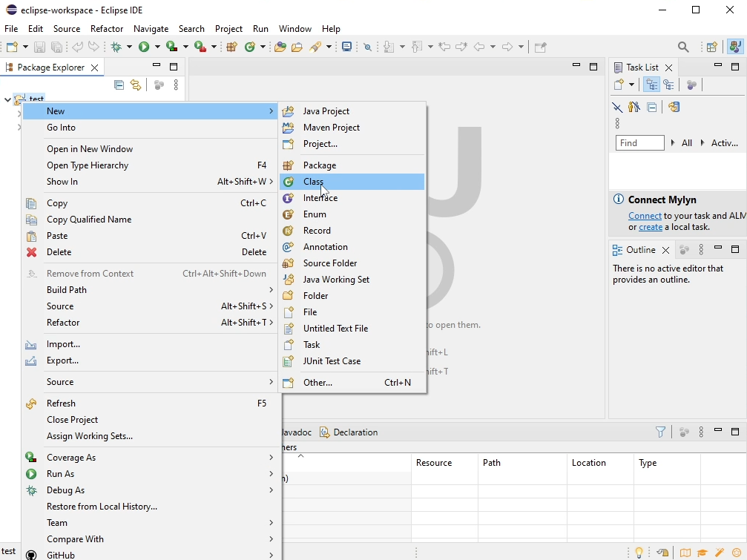The width and height of the screenshot is (747, 560).
Task: Open the dropdown arrow beside Task List New Task
Action: (x=631, y=85)
